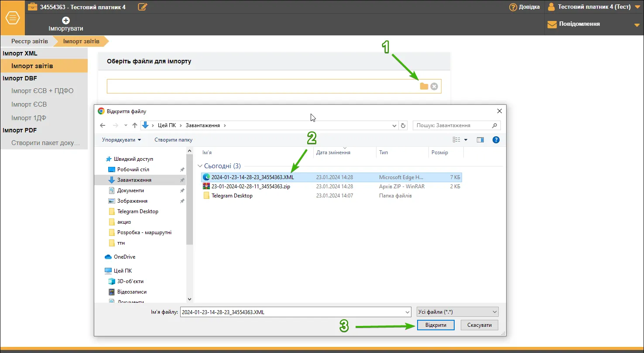The height and width of the screenshot is (353, 644).
Task: Open the file type filter Усі файли dropdown
Action: click(x=458, y=312)
